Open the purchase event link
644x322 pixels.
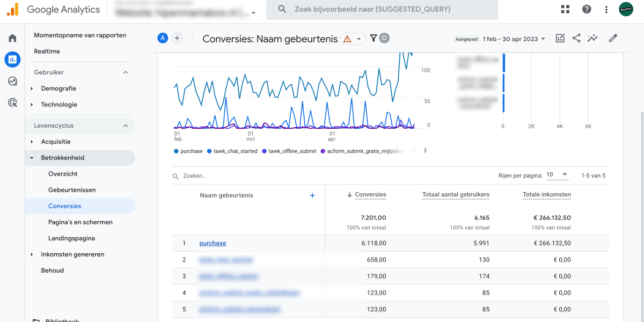213,243
